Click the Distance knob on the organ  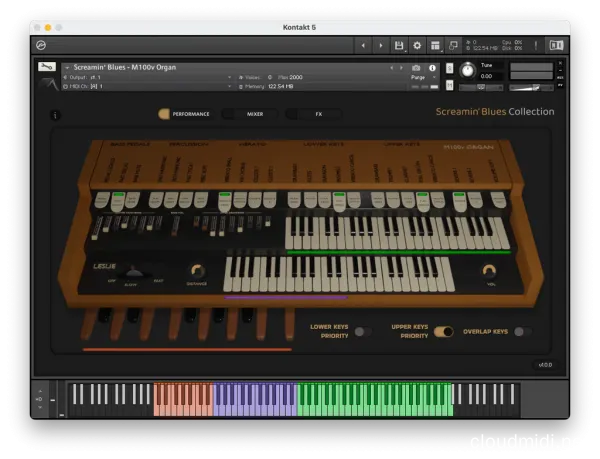(x=197, y=271)
